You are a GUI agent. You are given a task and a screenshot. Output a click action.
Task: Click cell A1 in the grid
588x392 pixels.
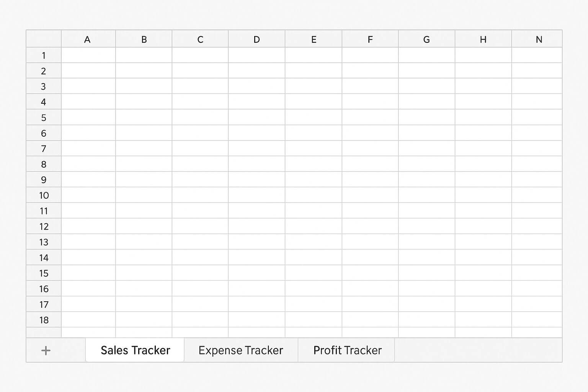pos(88,55)
